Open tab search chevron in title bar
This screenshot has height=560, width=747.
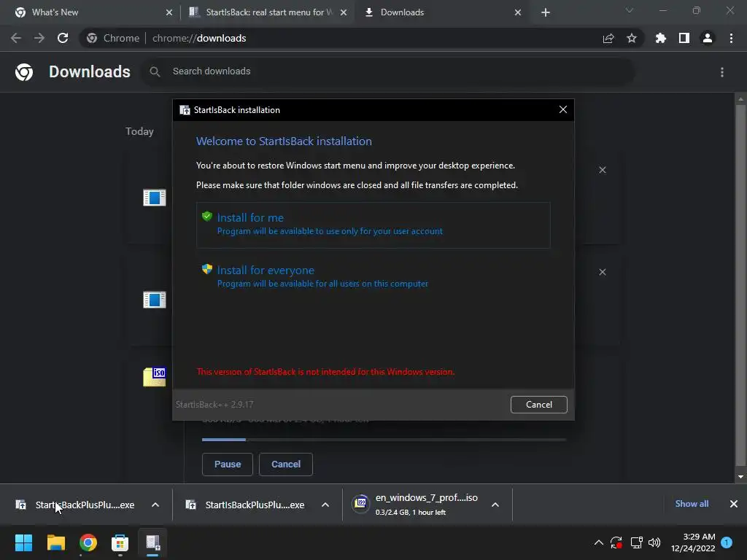coord(630,10)
